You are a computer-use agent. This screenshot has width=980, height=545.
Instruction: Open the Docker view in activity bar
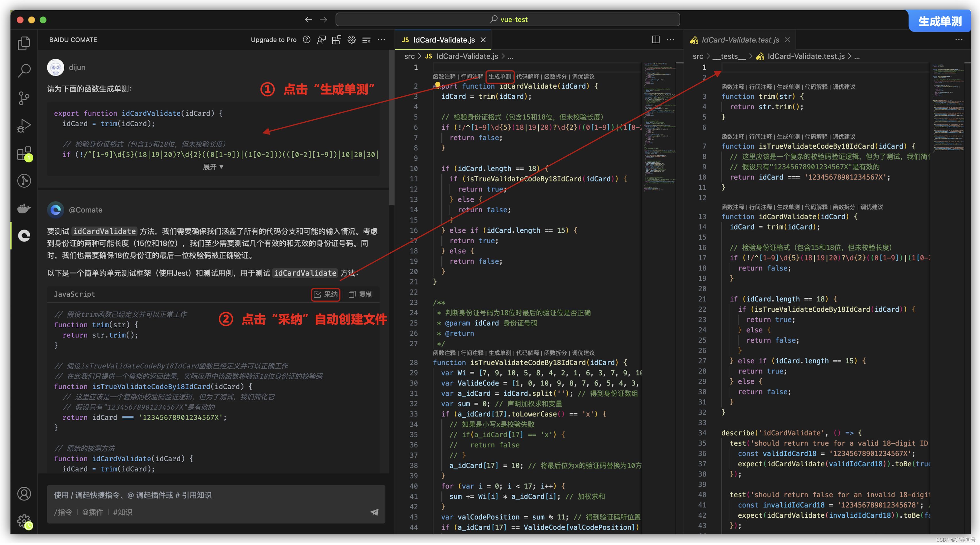point(24,208)
